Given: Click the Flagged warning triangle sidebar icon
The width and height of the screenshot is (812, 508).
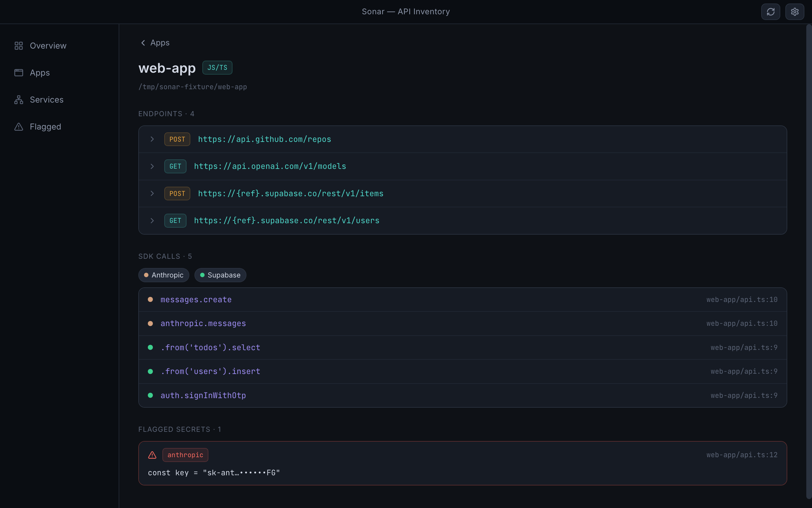Looking at the screenshot, I should [x=19, y=127].
